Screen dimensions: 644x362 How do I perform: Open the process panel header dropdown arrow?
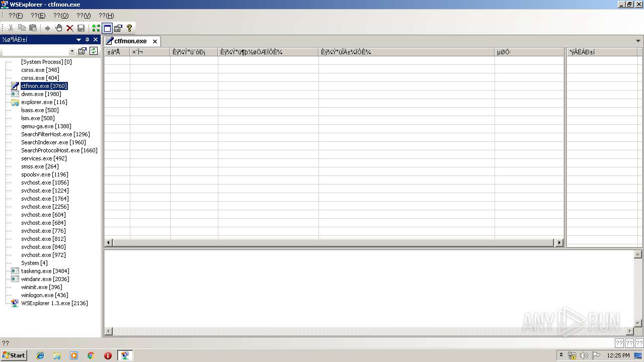[x=79, y=40]
